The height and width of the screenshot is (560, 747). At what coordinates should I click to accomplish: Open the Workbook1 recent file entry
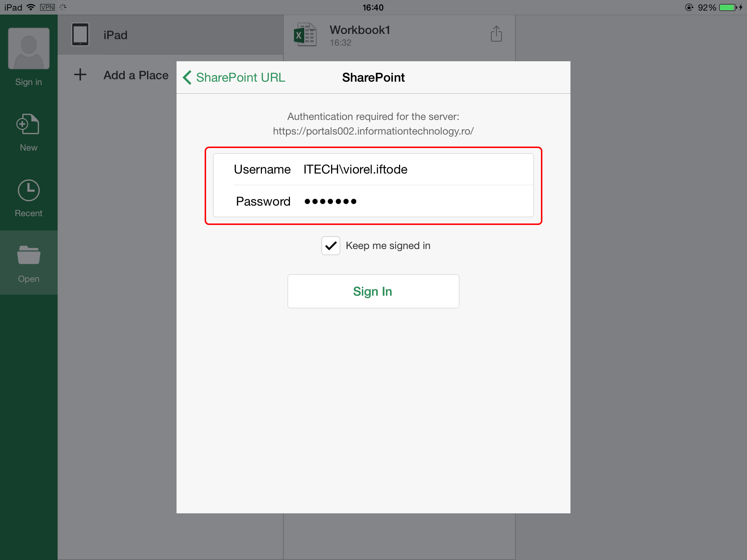[399, 35]
